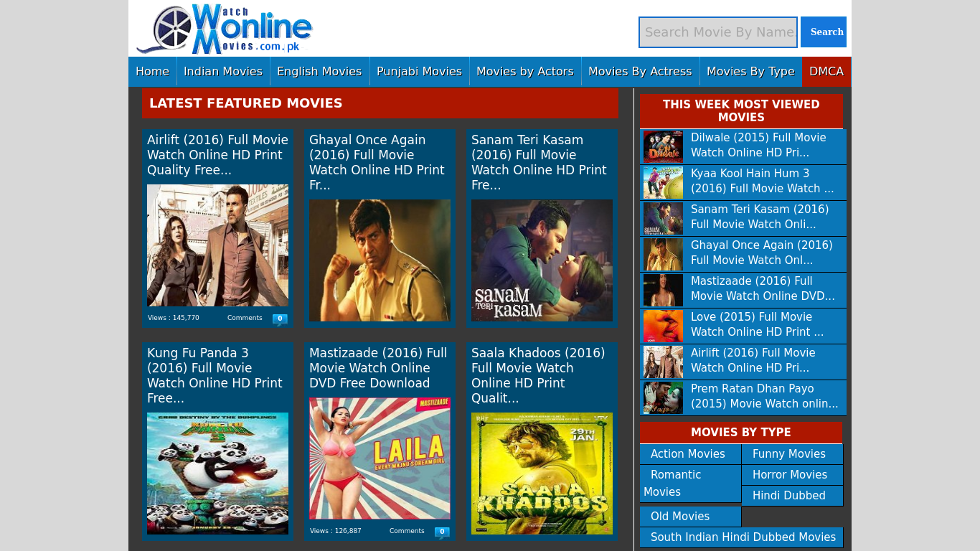The width and height of the screenshot is (980, 551).
Task: Select Old Movies category
Action: [690, 517]
